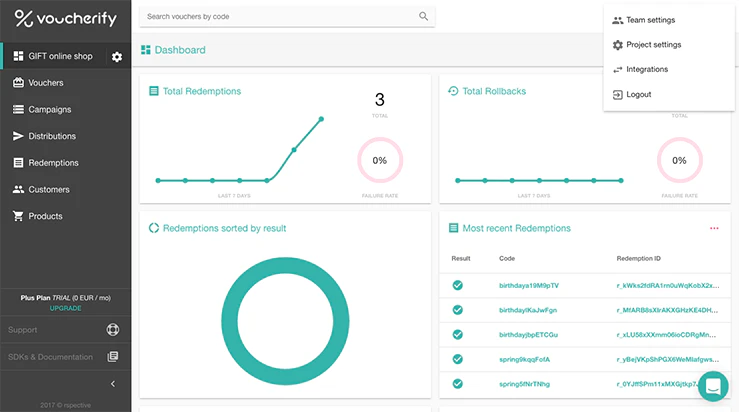Screen dimensions: 739x412
Task: Click the SDKs & Documentation link text
Action: coord(50,357)
